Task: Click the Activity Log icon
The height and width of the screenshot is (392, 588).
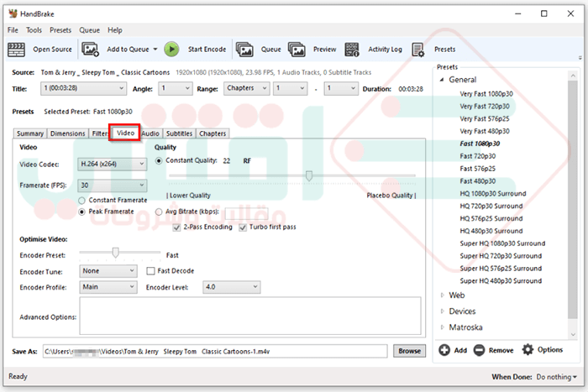Action: pyautogui.click(x=352, y=50)
